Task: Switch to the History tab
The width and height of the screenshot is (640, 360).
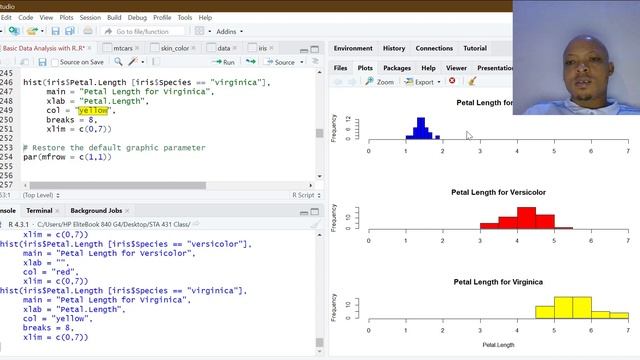Action: tap(393, 48)
